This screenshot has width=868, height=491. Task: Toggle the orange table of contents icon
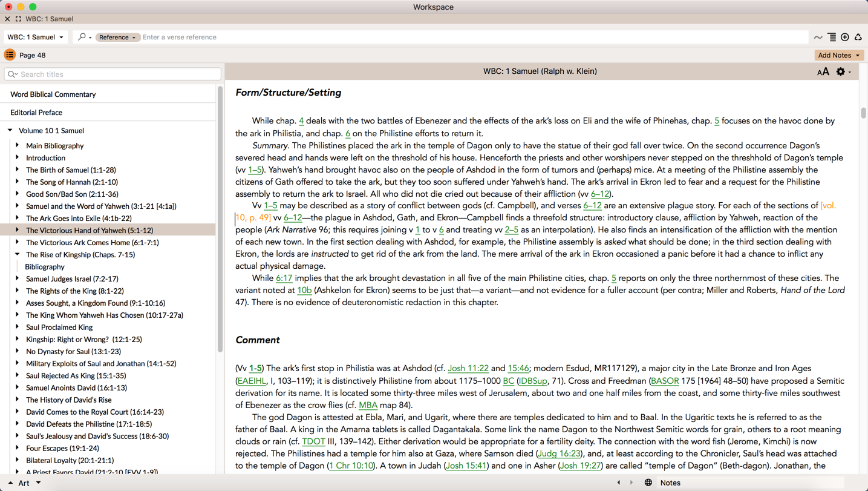pos(10,55)
